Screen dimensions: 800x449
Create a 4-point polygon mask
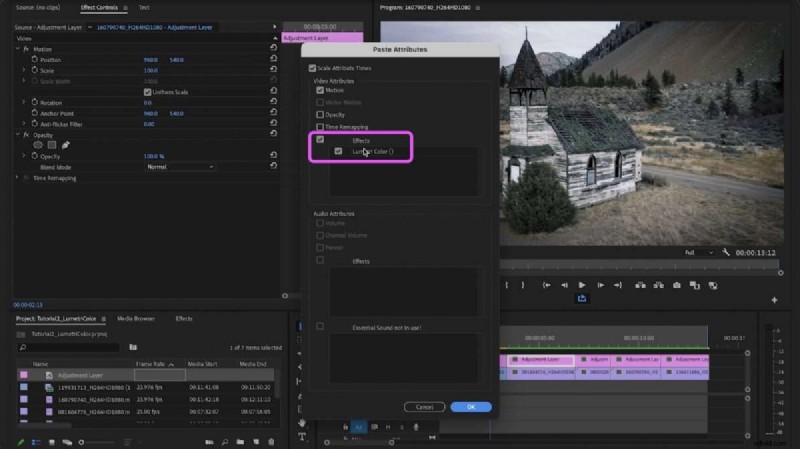pyautogui.click(x=52, y=145)
